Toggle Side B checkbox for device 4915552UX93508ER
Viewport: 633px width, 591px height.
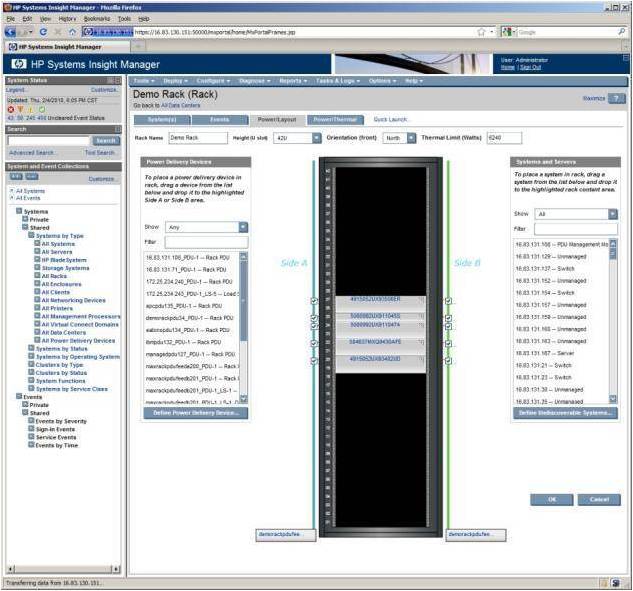(x=448, y=301)
